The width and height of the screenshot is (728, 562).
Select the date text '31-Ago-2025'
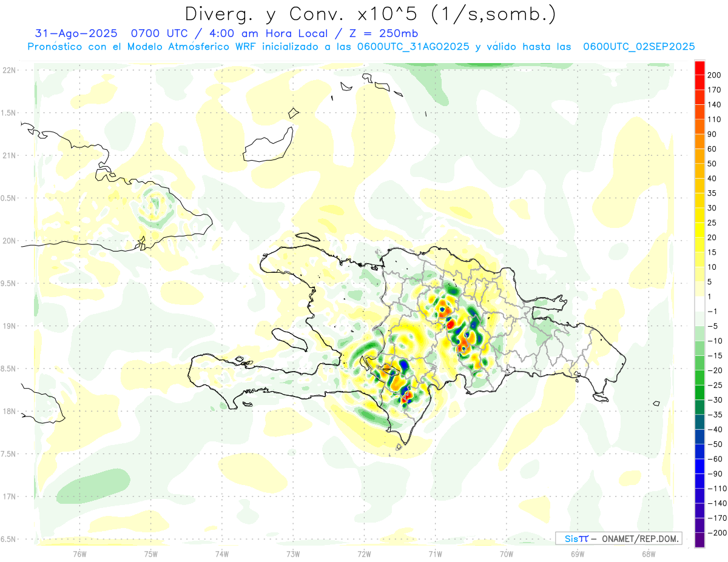point(76,34)
